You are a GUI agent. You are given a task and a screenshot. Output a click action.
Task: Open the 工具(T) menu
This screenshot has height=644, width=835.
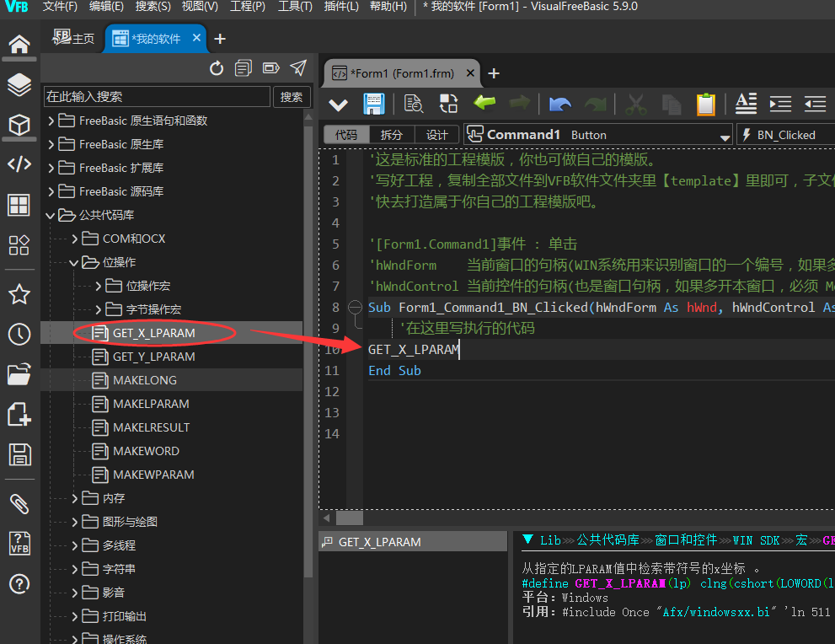[295, 7]
